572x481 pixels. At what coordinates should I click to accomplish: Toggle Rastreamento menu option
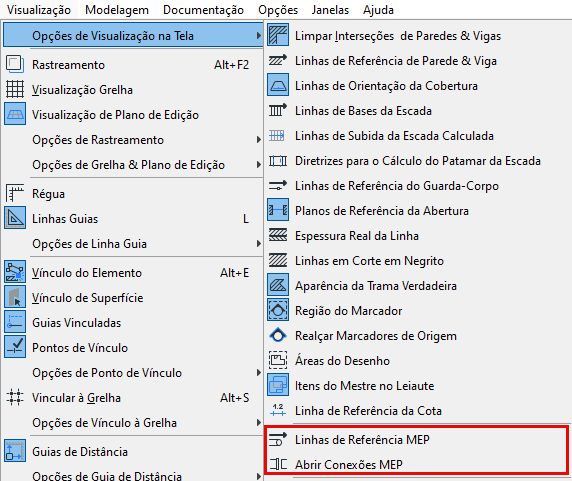(x=133, y=65)
